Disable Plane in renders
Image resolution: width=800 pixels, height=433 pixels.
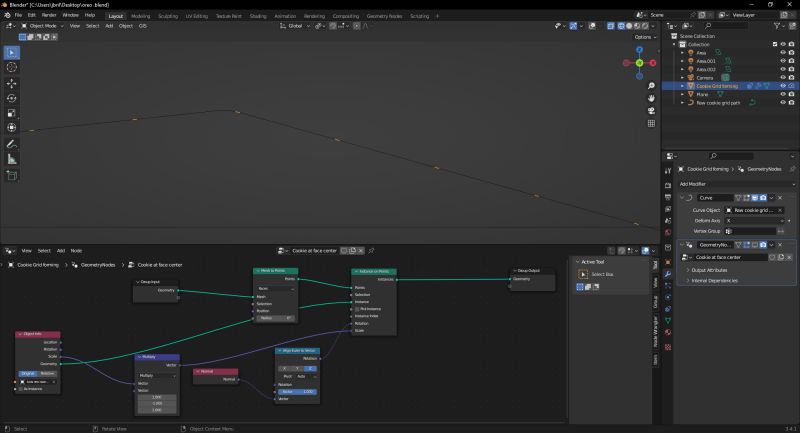coord(791,94)
